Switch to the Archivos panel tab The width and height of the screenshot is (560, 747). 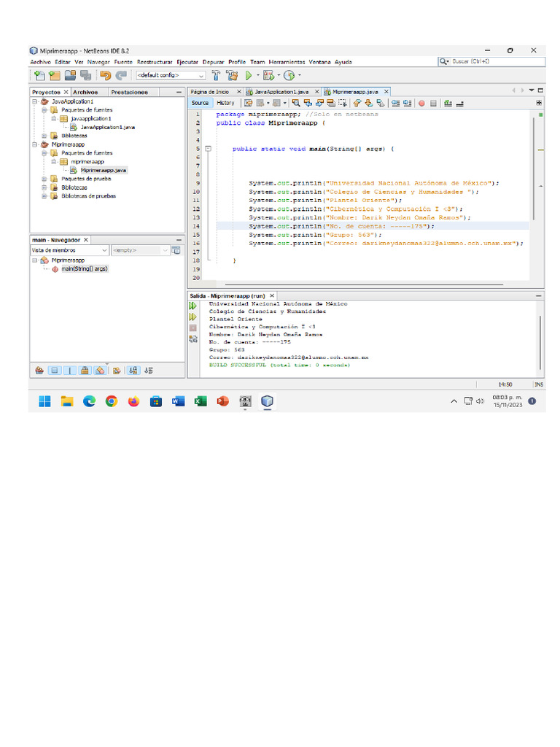pyautogui.click(x=85, y=92)
